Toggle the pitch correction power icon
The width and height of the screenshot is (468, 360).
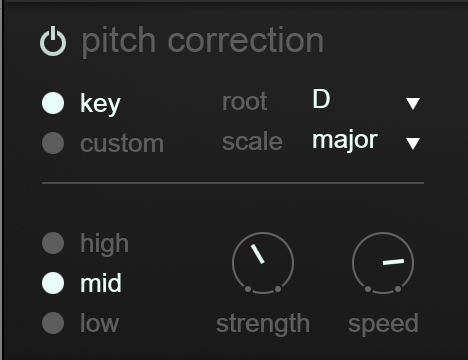pyautogui.click(x=53, y=41)
